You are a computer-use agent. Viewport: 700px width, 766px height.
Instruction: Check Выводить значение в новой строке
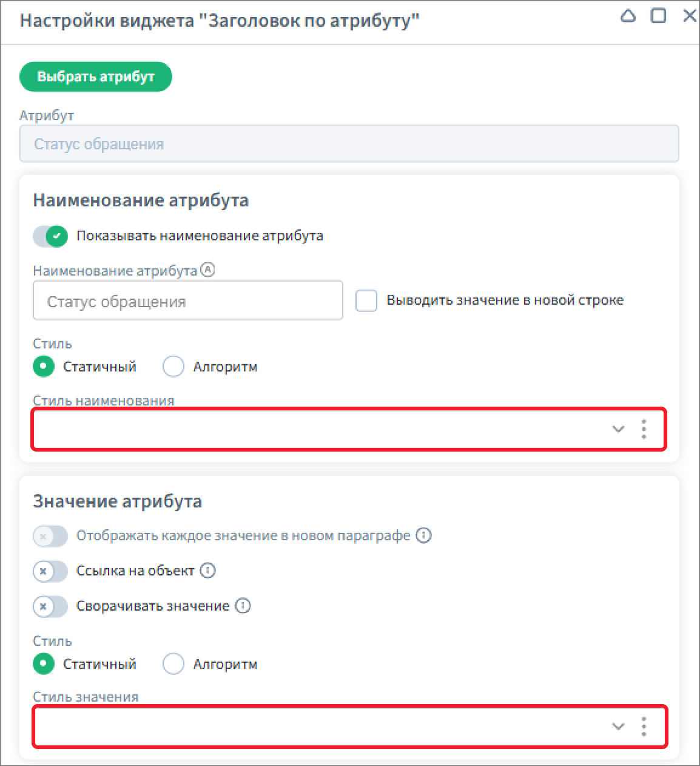point(366,300)
